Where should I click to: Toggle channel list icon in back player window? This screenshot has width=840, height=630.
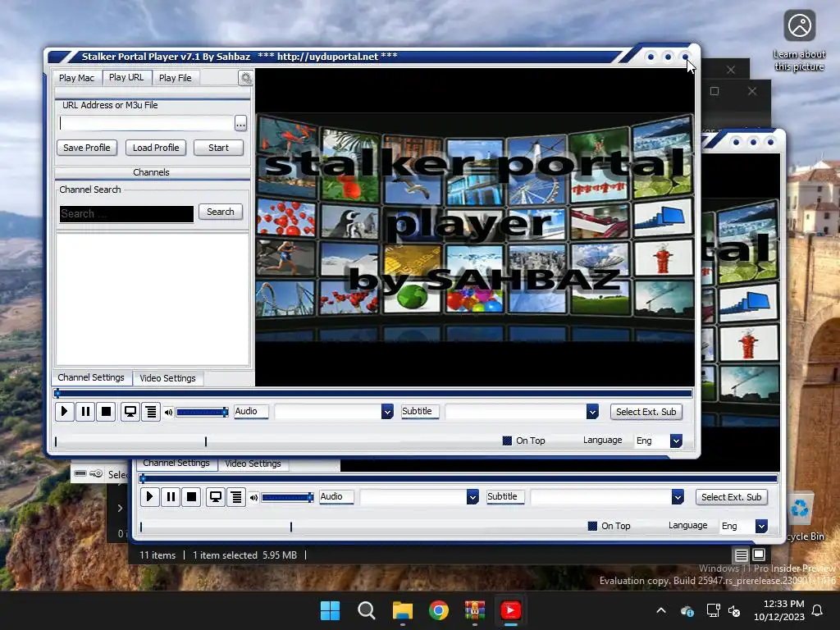point(236,496)
